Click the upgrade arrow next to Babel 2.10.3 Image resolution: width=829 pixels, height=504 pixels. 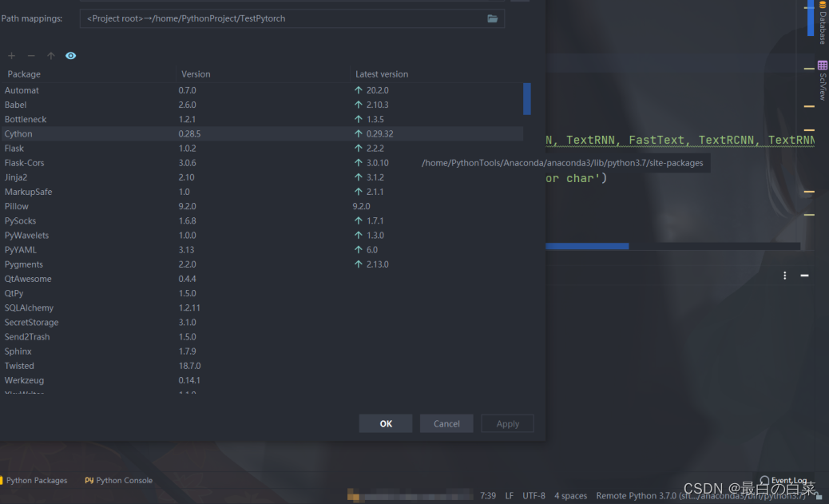tap(359, 105)
